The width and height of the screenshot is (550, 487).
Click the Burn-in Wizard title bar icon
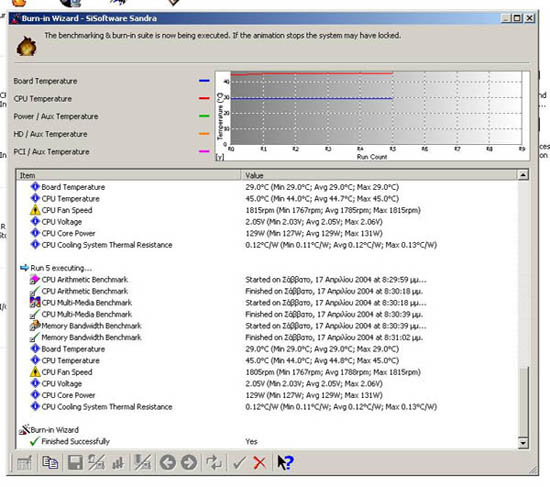(x=15, y=18)
